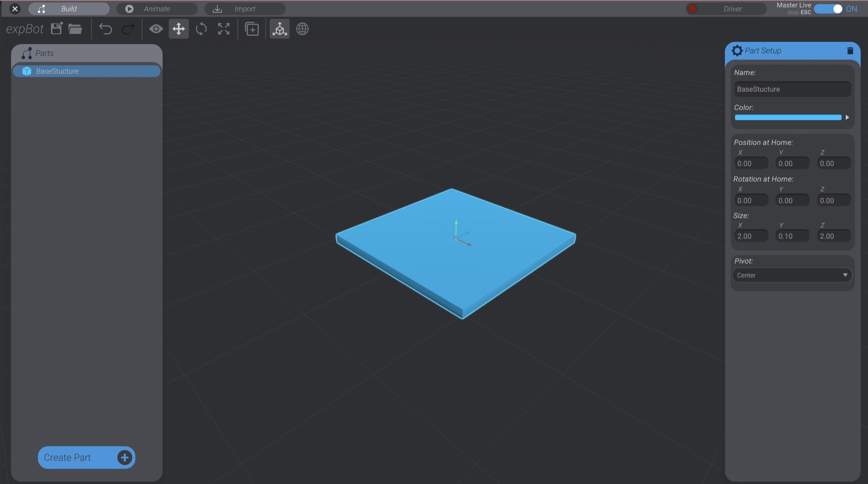
Task: Click the Save icon next to expBot
Action: point(56,29)
